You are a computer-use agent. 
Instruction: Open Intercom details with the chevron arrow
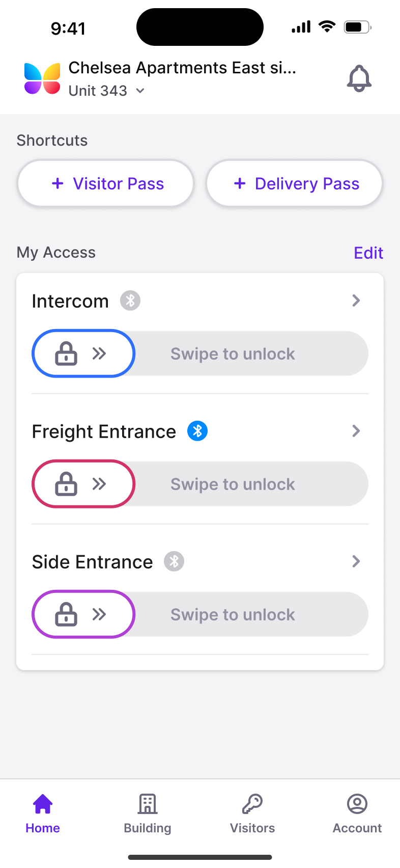[x=356, y=301]
